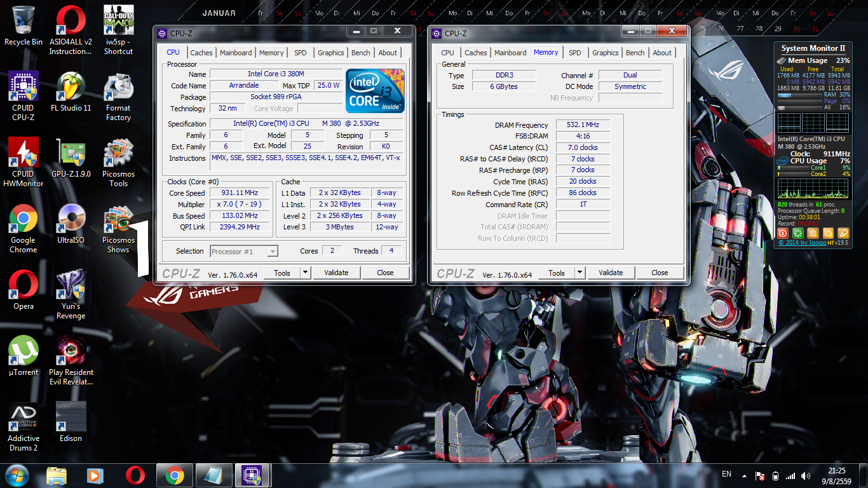Expand Tools dropdown arrow in right CPU-Z window
868x488 pixels.
580,273
